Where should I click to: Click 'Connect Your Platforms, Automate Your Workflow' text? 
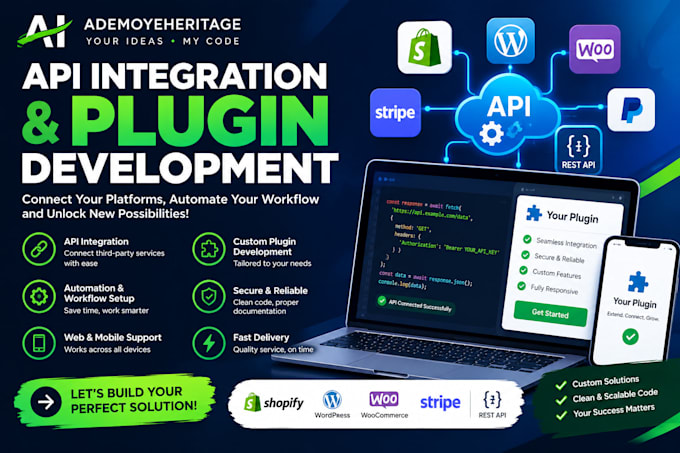170,199
